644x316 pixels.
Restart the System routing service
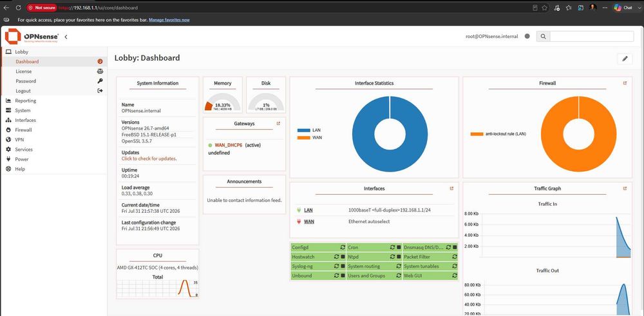[x=399, y=266]
